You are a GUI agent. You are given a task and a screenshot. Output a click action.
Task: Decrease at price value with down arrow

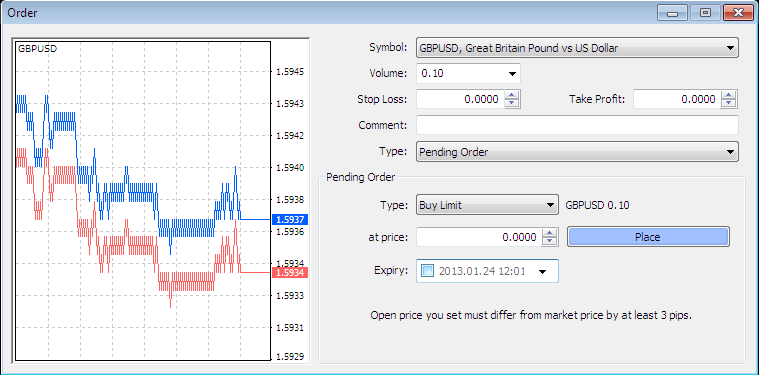pos(549,241)
